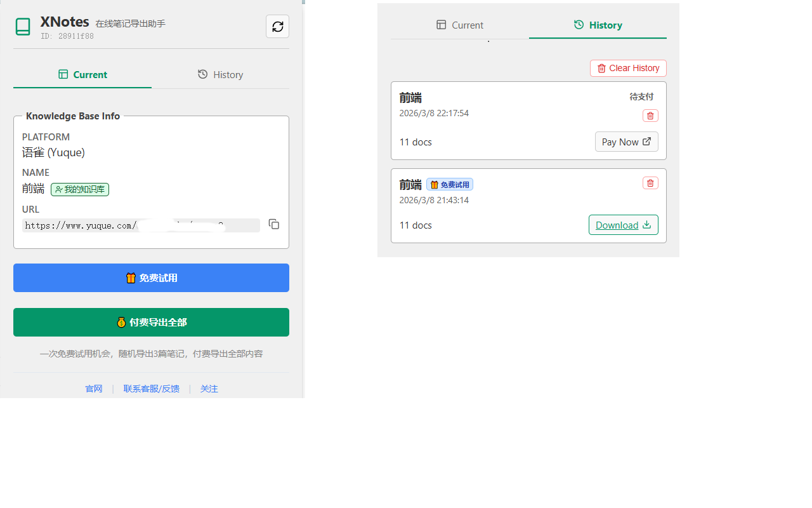Select the Current tab in right panel

pos(460,25)
